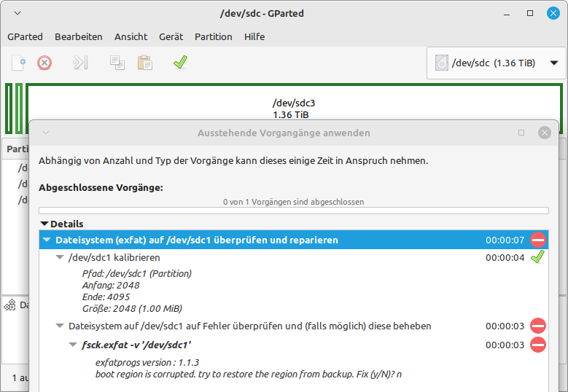Open the Ansicht menu
Image resolution: width=568 pixels, height=392 pixels.
pos(131,37)
